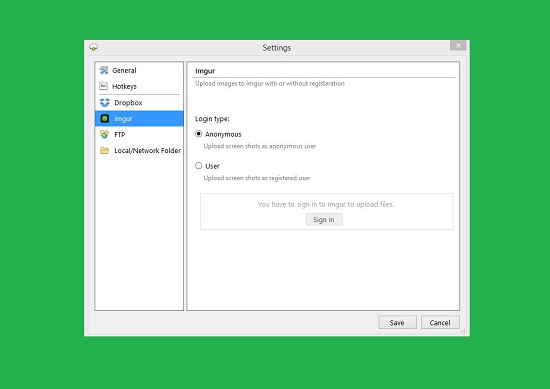Select the Dropbox logo icon
The width and height of the screenshot is (550, 389).
coord(105,102)
